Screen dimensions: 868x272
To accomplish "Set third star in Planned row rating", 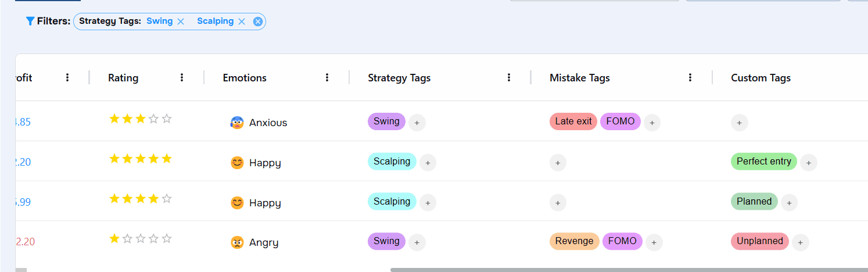I will click(141, 199).
